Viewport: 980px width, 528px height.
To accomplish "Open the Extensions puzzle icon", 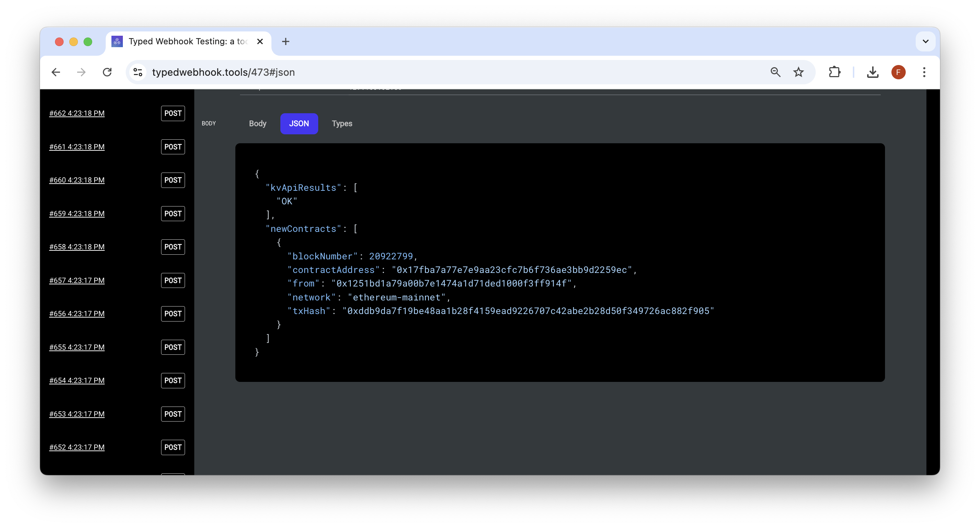I will pos(834,72).
